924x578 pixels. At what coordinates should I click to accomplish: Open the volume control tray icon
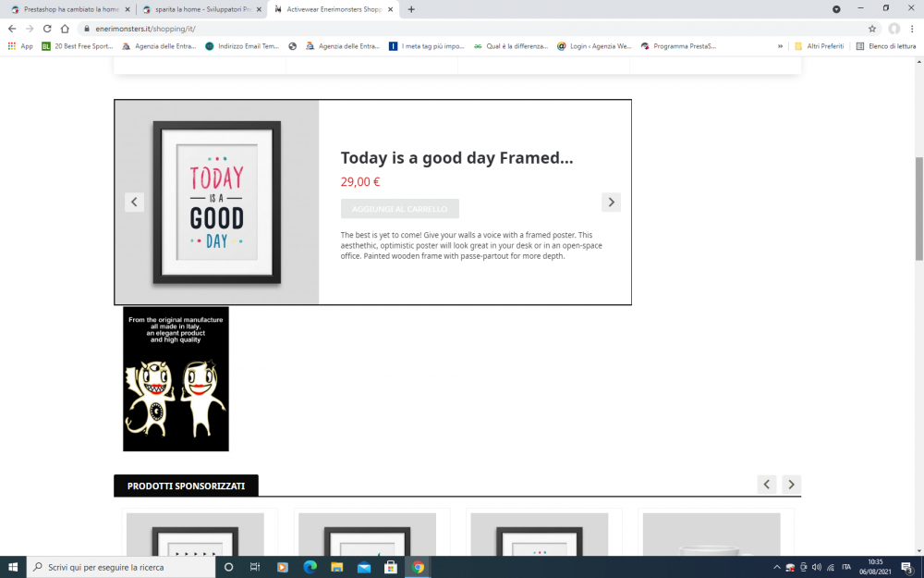pyautogui.click(x=817, y=567)
